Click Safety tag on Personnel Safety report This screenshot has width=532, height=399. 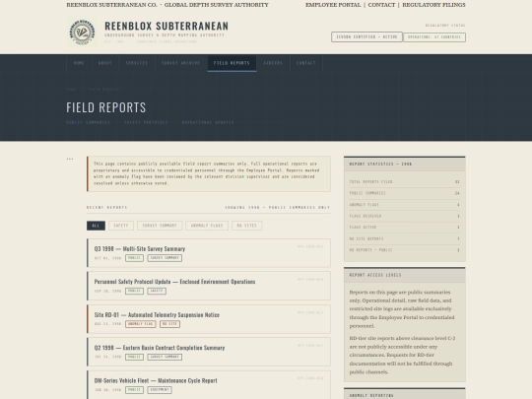point(157,291)
